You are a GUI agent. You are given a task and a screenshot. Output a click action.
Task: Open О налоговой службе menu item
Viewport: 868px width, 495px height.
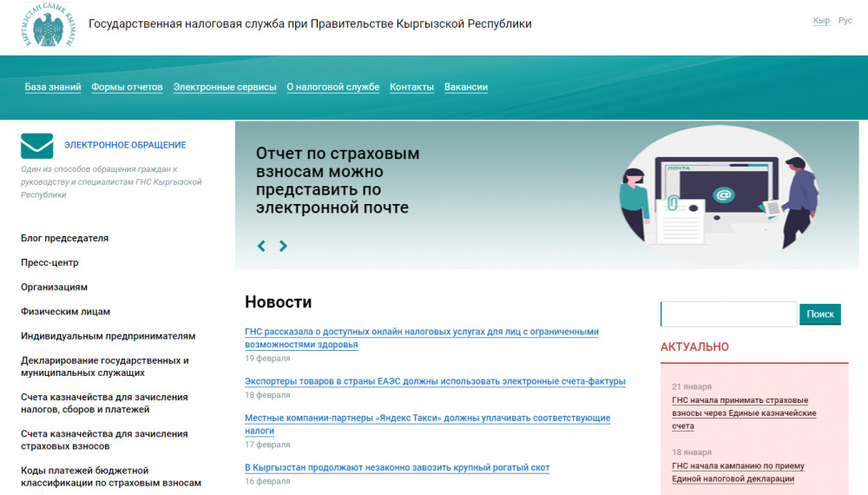point(332,87)
